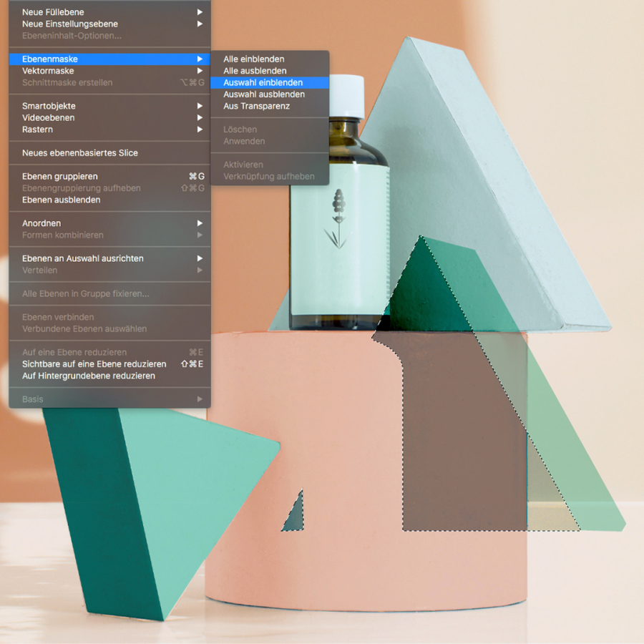Expand the Vektormaske submenu arrow

[200, 71]
